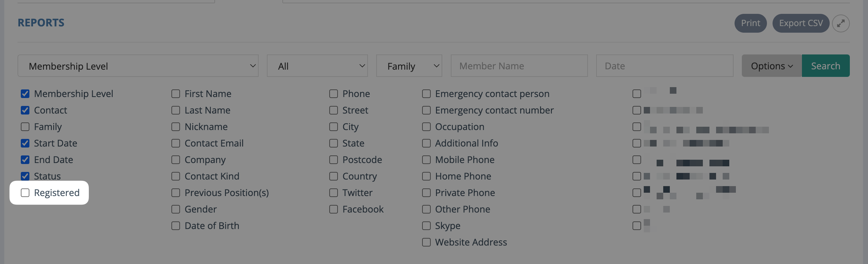Tick the First Name checkbox
This screenshot has height=264, width=868.
coord(176,94)
